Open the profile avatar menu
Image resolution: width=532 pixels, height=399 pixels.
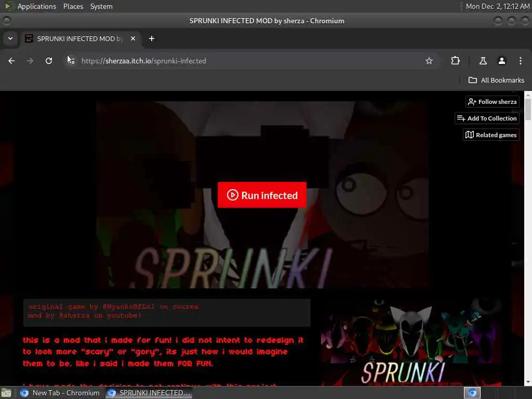point(501,61)
